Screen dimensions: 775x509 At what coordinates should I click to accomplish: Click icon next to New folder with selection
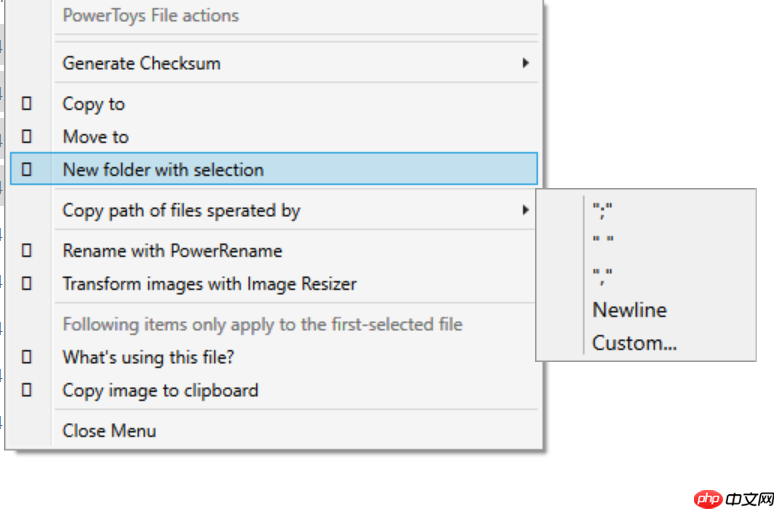[x=27, y=170]
